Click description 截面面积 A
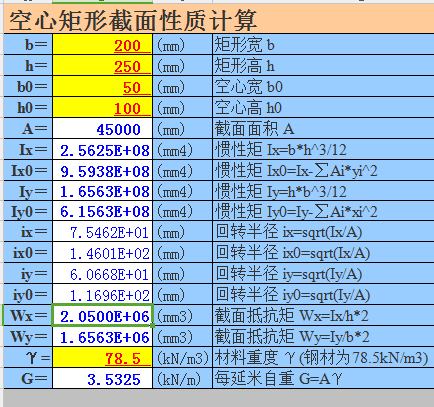The width and height of the screenshot is (434, 407). [254, 129]
